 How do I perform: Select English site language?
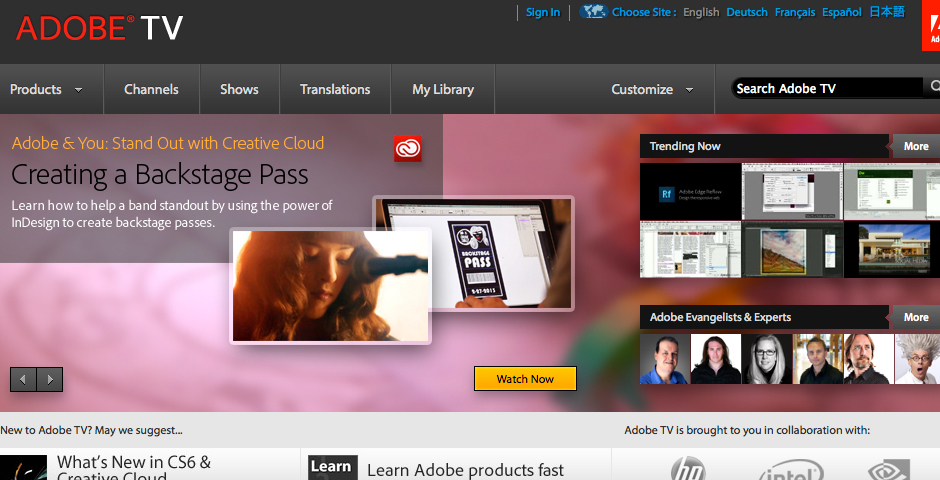(x=701, y=12)
